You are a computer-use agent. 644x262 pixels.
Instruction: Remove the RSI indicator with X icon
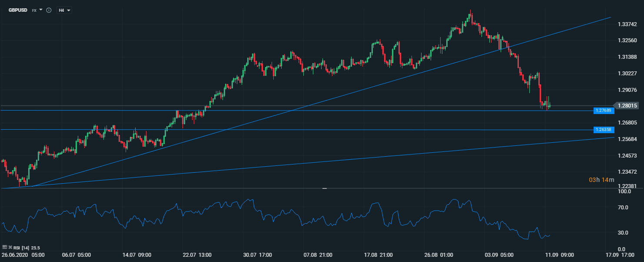coord(10,247)
